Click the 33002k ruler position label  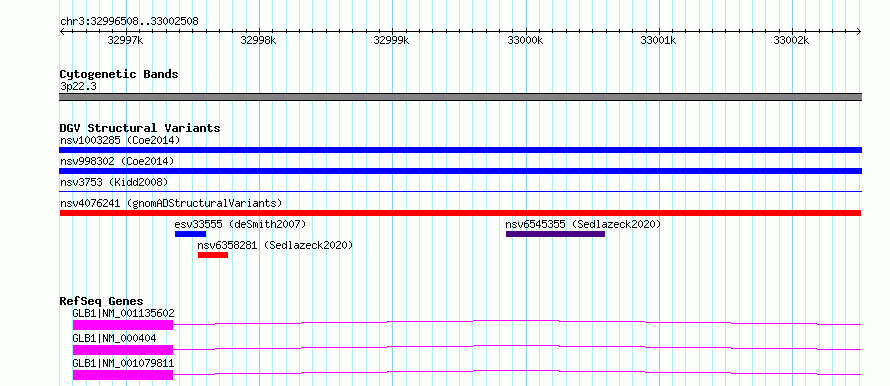click(792, 41)
